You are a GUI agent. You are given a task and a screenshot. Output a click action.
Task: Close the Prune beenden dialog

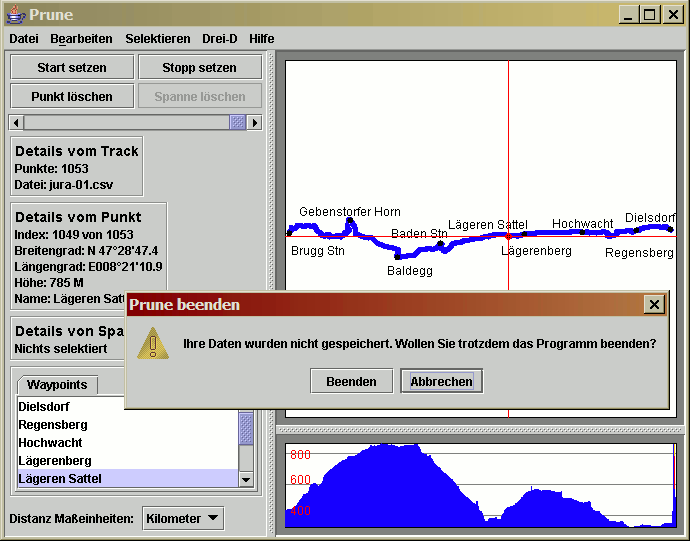654,304
